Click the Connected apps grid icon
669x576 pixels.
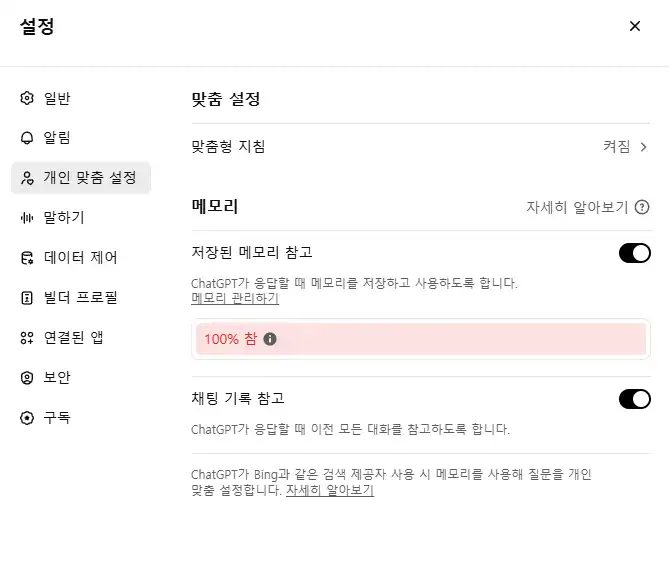[27, 338]
